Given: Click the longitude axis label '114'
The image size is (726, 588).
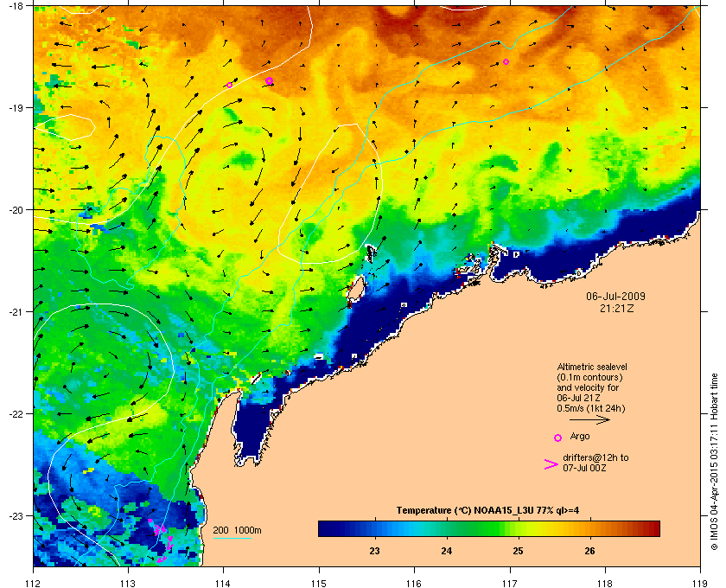Looking at the screenshot, I should pos(224,584).
